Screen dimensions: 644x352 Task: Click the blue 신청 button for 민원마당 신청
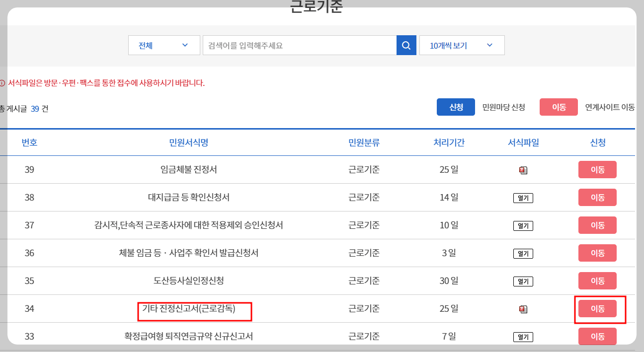click(456, 107)
